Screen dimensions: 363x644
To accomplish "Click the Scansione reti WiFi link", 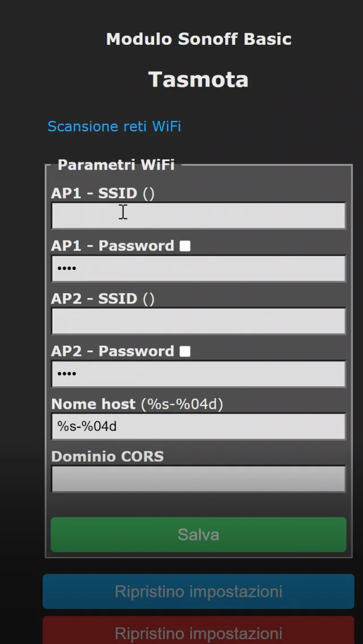I will 114,126.
